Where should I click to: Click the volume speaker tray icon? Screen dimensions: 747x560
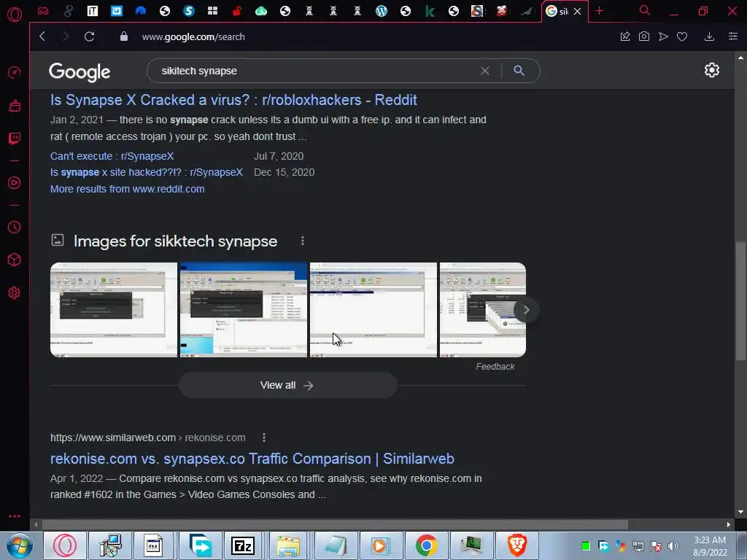(673, 546)
